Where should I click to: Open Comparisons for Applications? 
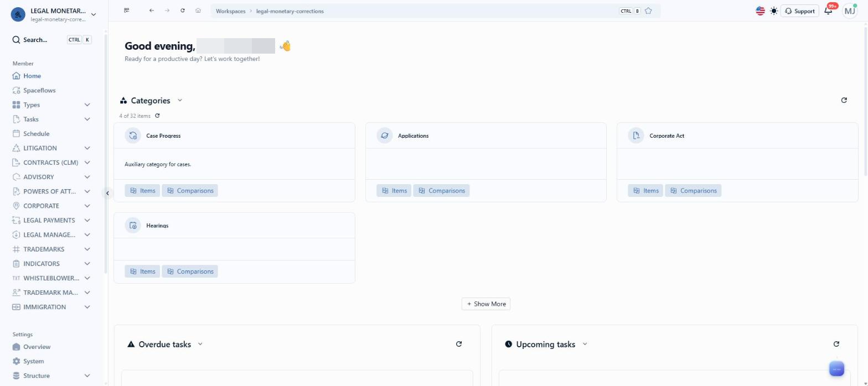pos(441,190)
